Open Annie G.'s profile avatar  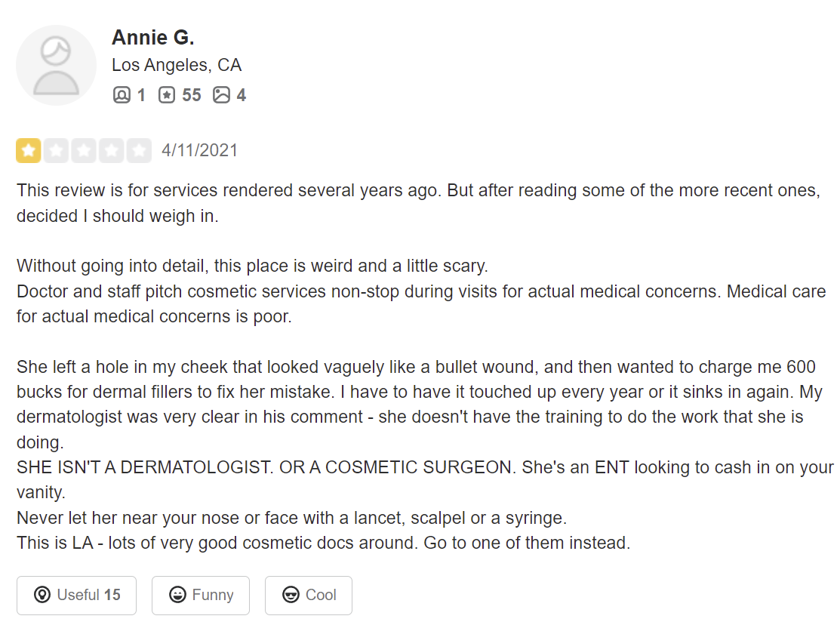[x=57, y=65]
